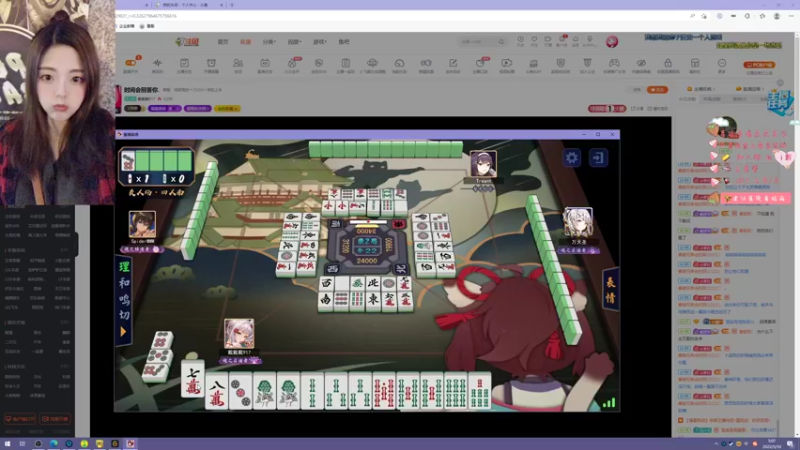Click the Spider player avatar
Image resolution: width=800 pixels, height=450 pixels.
pos(142,224)
